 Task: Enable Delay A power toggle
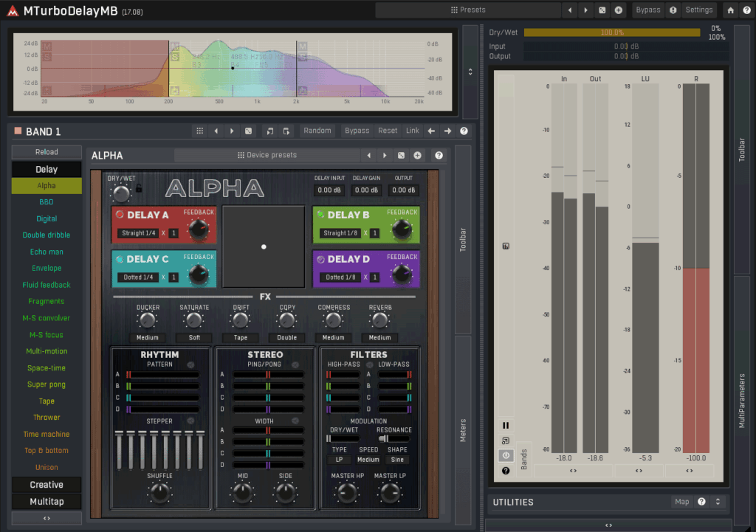point(120,215)
